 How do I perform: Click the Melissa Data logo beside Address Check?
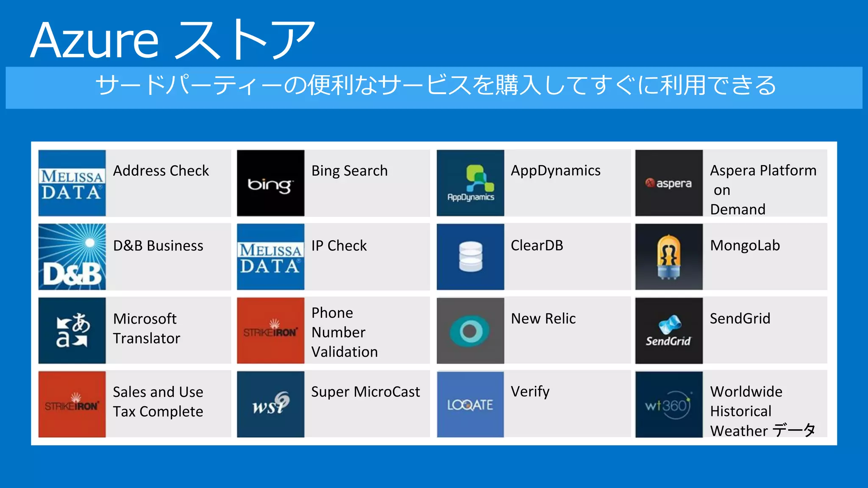pyautogui.click(x=72, y=183)
